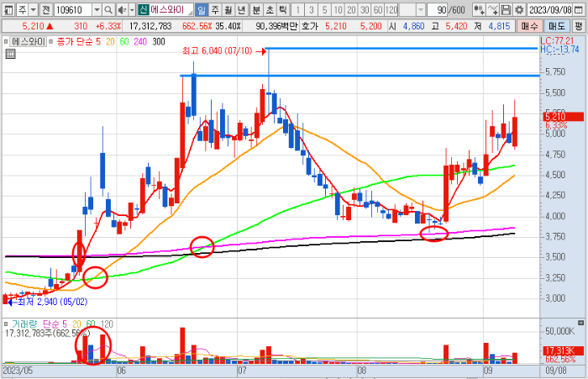588x379 pixels.
Task: Click the 매도 sell button
Action: pos(556,26)
